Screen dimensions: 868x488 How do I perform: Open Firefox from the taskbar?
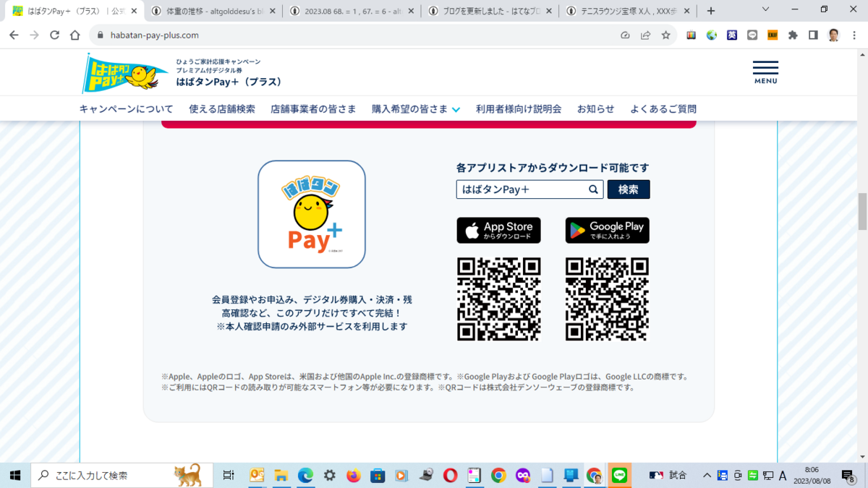click(x=353, y=476)
